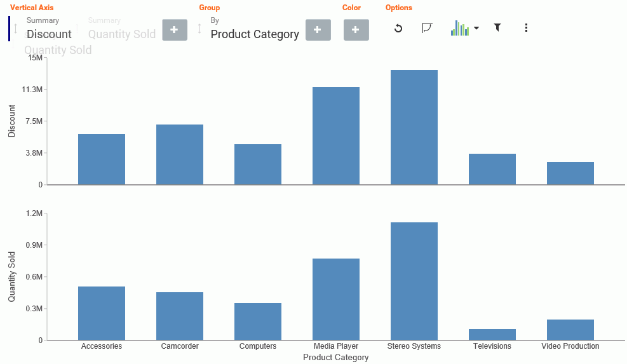Viewport: 627px width, 364px height.
Task: Click the Accessories Quantity Sold bar
Action: coord(102,313)
